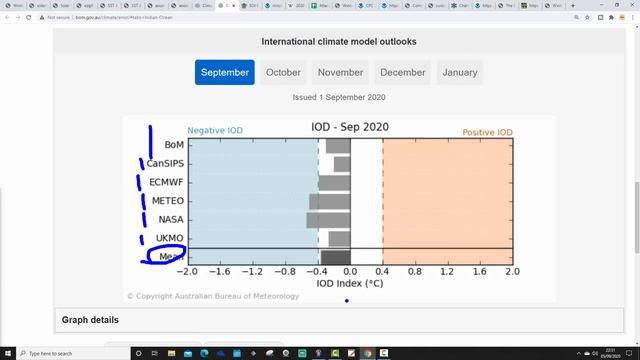Switch to the January outlook tab
The height and width of the screenshot is (360, 640).
(460, 73)
